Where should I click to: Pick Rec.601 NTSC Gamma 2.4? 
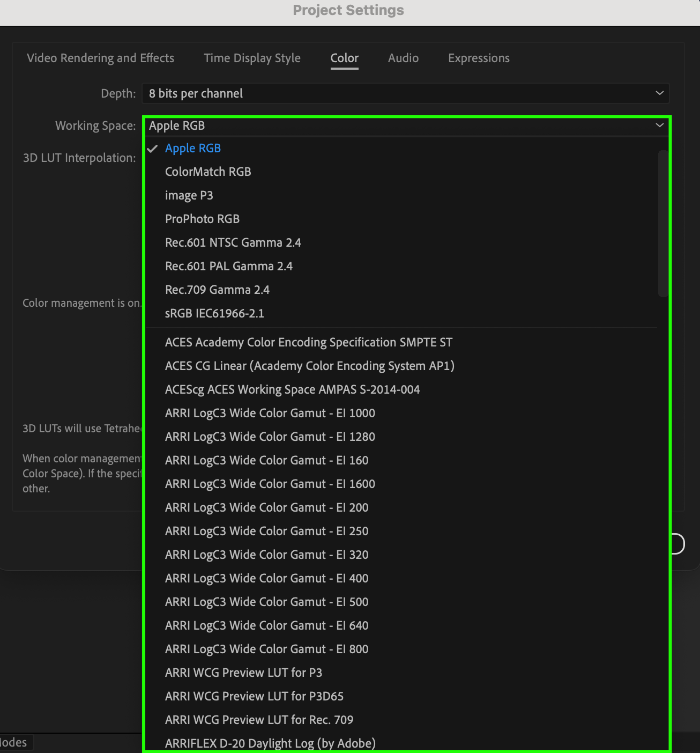pos(233,242)
